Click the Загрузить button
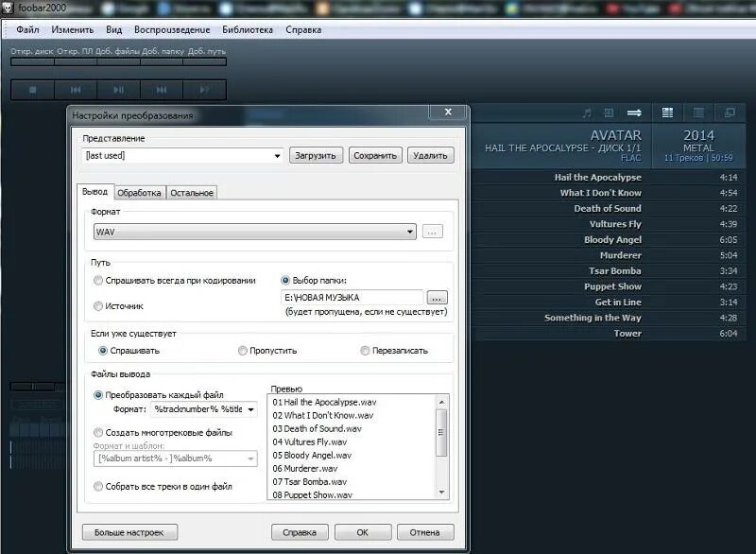Image resolution: width=756 pixels, height=554 pixels. [x=316, y=156]
